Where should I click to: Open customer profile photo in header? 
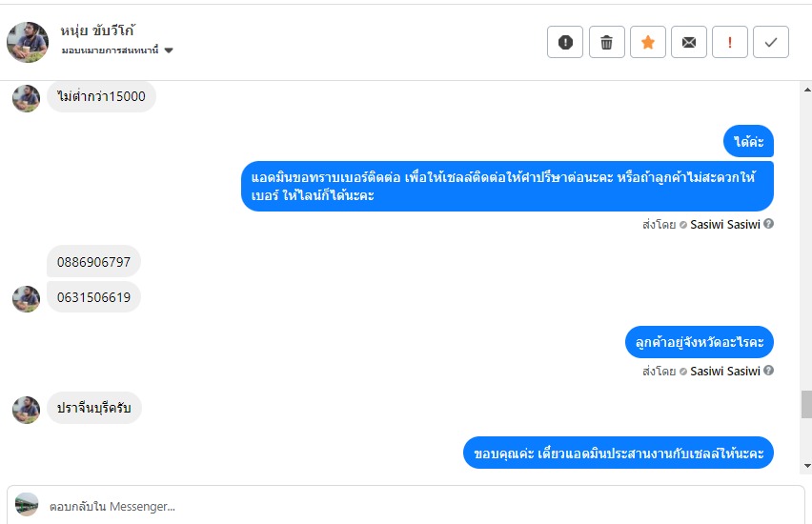27,42
